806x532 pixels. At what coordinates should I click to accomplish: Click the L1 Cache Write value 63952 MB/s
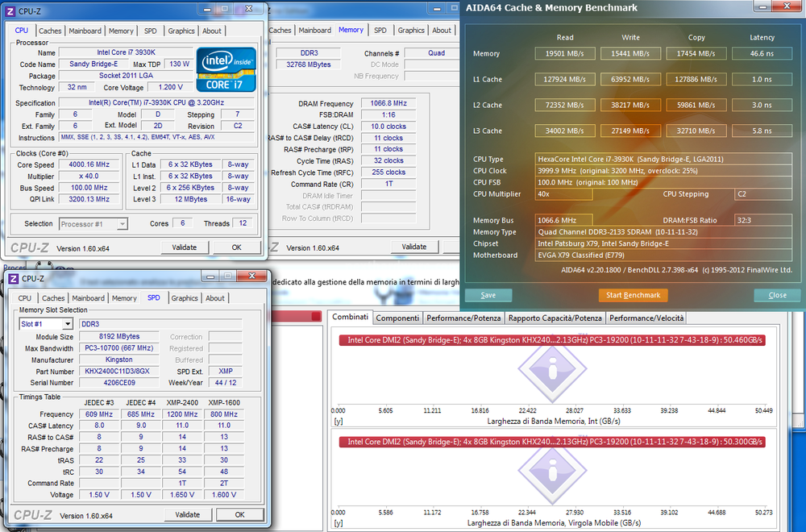click(x=631, y=79)
